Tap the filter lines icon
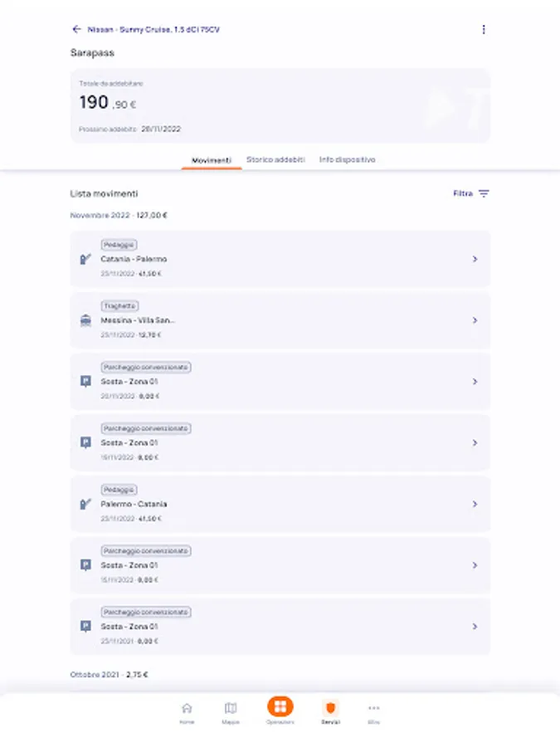Screen dimensions: 560x747 click(x=484, y=193)
